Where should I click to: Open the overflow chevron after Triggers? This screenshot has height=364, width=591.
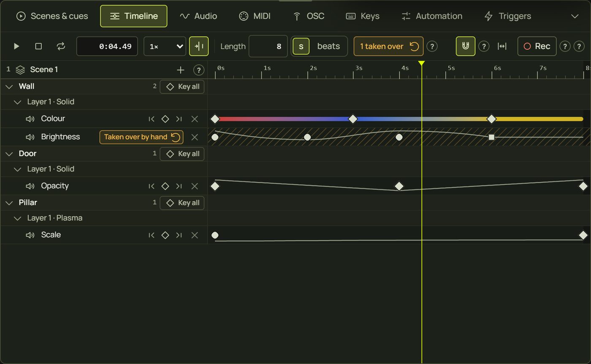pos(575,16)
